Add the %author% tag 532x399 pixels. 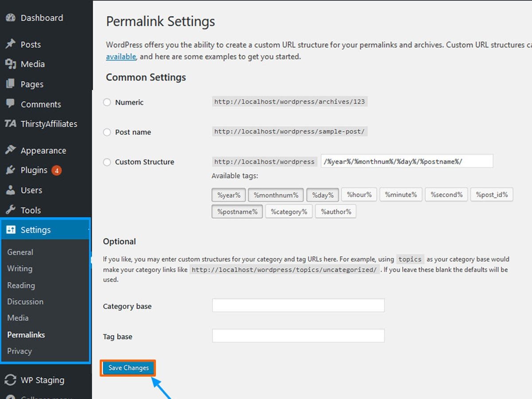click(336, 211)
